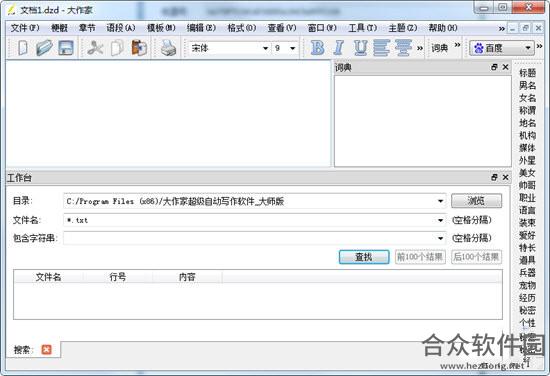Screen dimensions: 550x376
Task: Click the 文件名 column header
Action: pos(48,277)
